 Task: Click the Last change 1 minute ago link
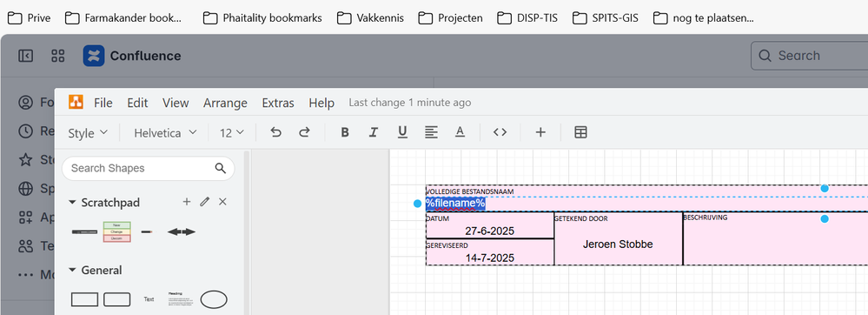tap(409, 103)
